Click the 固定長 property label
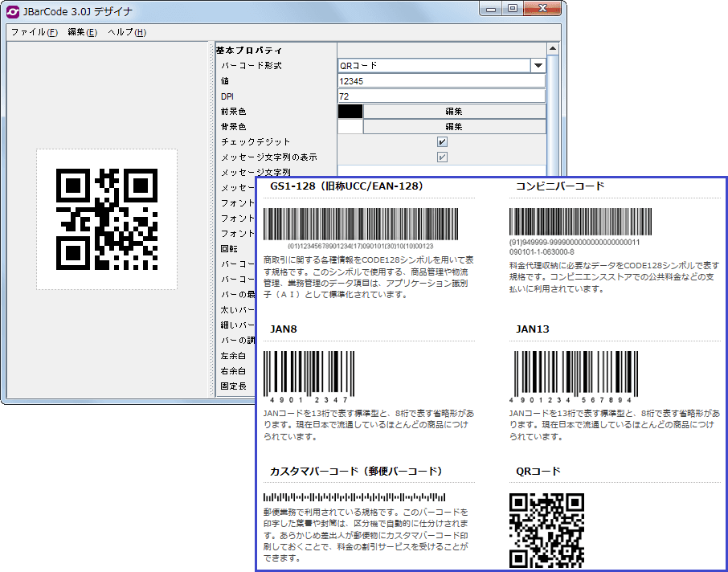This screenshot has width=728, height=572. (x=234, y=386)
